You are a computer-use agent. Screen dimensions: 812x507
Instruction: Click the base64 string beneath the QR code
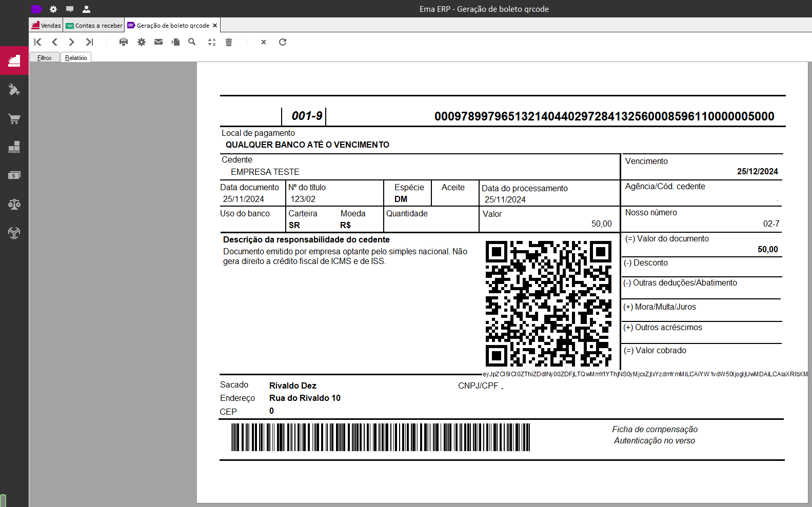(645, 374)
